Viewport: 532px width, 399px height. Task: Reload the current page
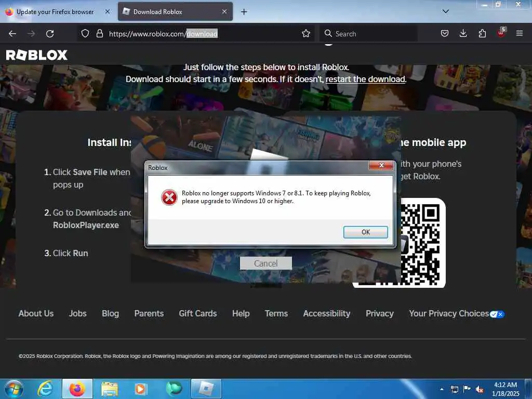pyautogui.click(x=50, y=34)
